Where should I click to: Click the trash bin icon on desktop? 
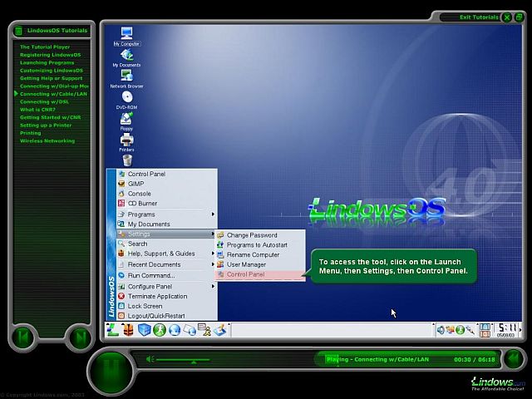127,160
